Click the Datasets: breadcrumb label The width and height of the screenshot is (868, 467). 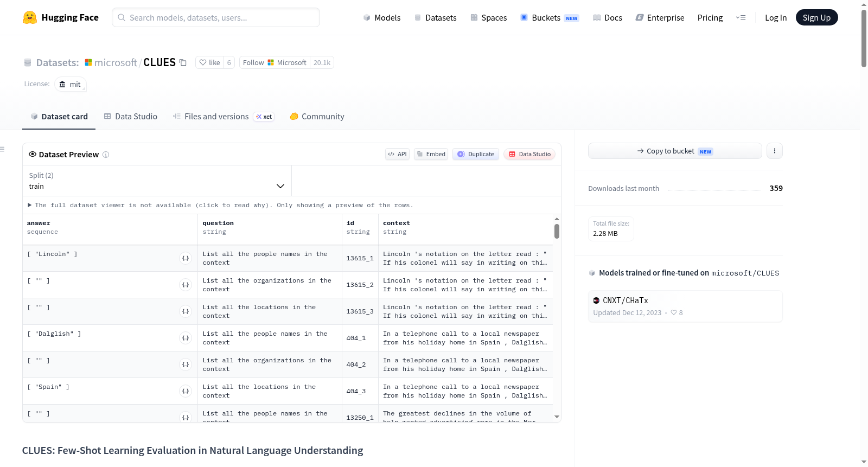tap(58, 63)
